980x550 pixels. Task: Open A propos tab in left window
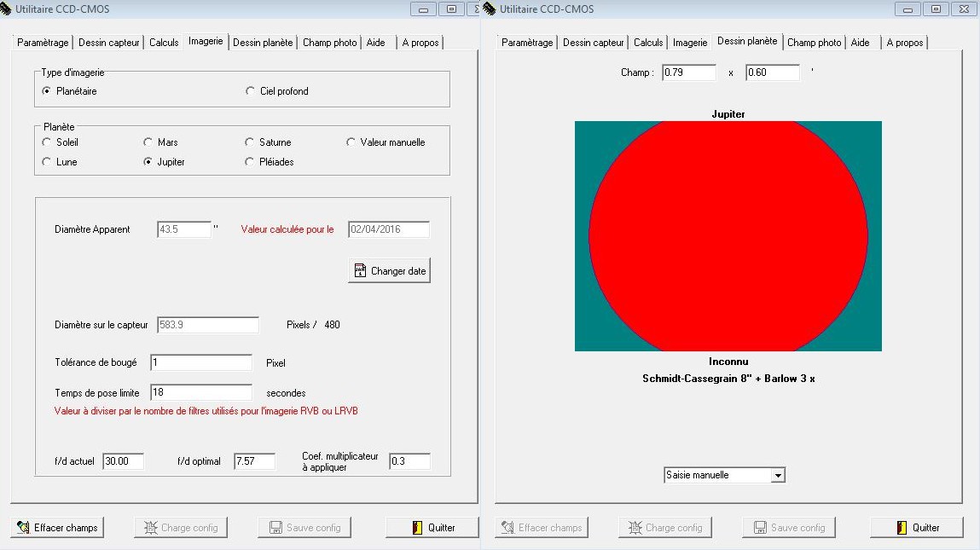tap(420, 43)
